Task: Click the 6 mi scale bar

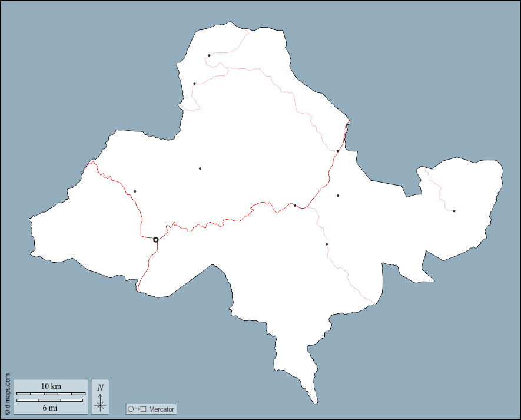Action: pyautogui.click(x=50, y=401)
